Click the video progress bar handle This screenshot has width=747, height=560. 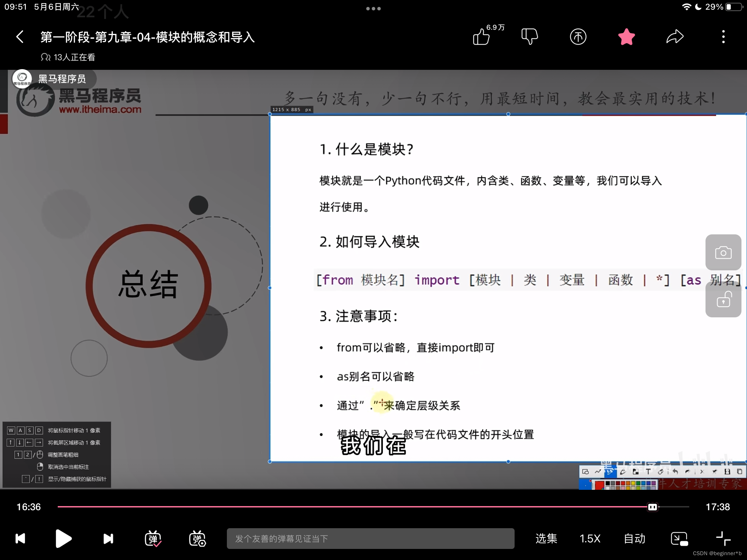pos(653,507)
